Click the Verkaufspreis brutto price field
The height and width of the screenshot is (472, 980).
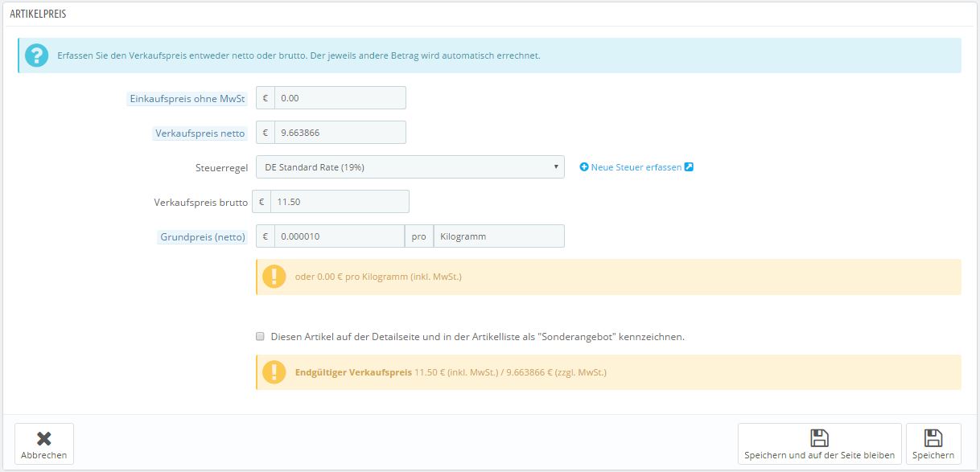click(x=340, y=201)
